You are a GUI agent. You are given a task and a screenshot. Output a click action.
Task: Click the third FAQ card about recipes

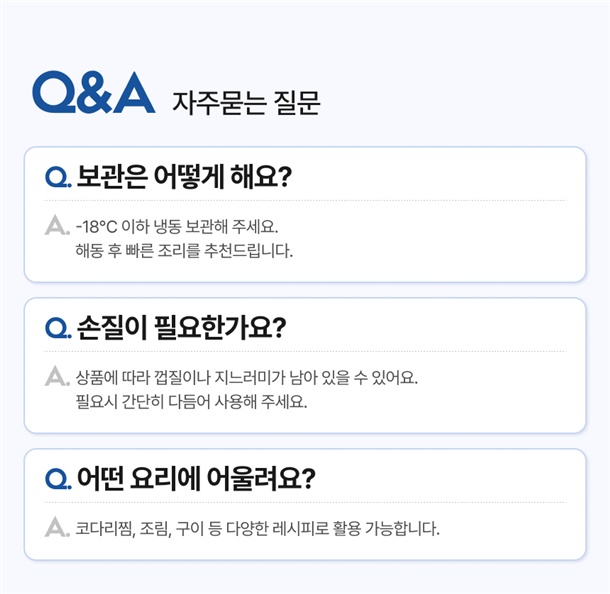(x=305, y=505)
